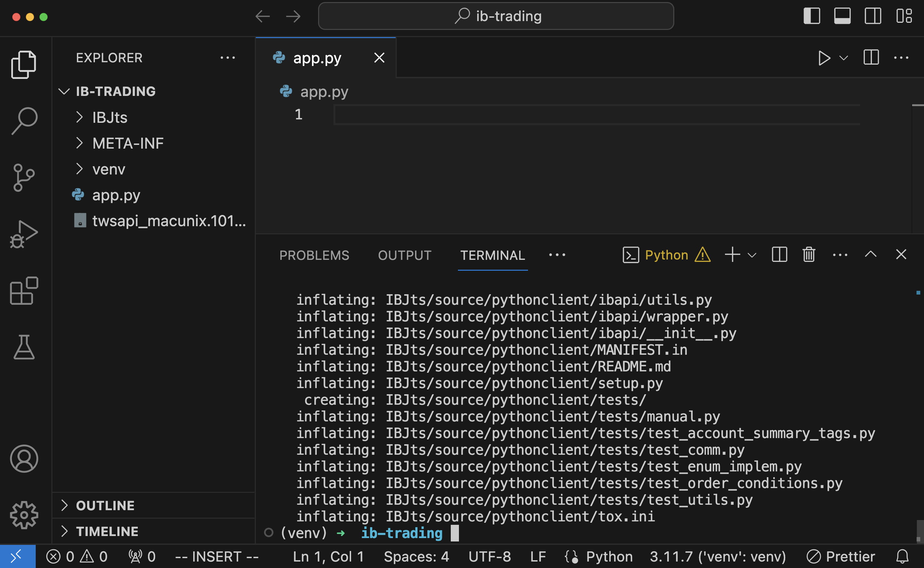Toggle the primary side bar visibility

pyautogui.click(x=812, y=16)
